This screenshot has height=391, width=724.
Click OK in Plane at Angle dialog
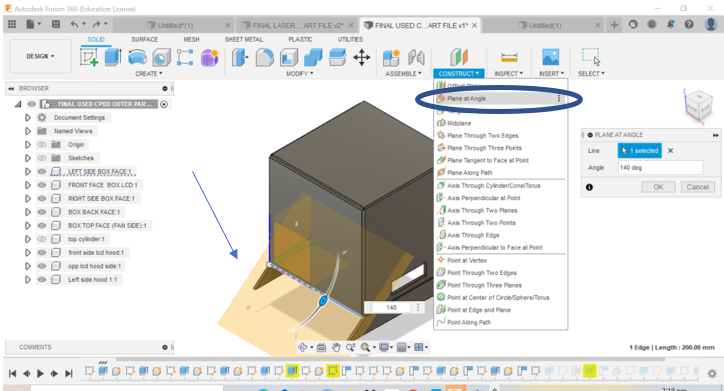coord(658,187)
